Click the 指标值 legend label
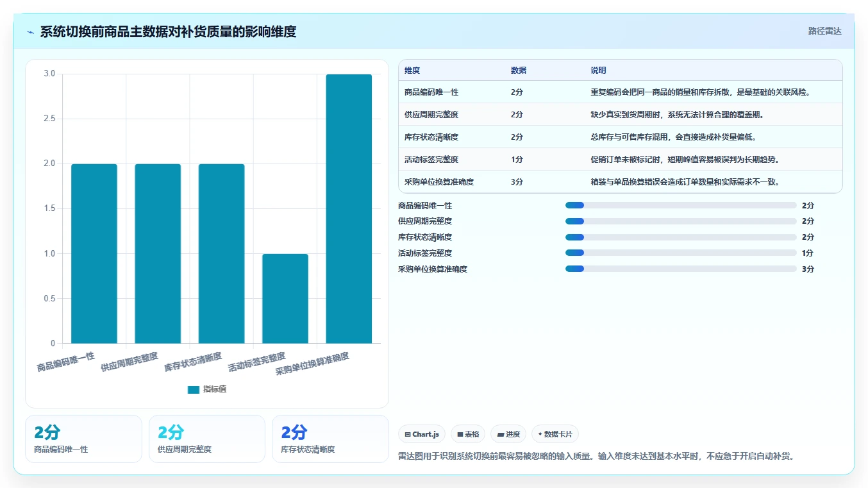868x488 pixels. coord(215,389)
